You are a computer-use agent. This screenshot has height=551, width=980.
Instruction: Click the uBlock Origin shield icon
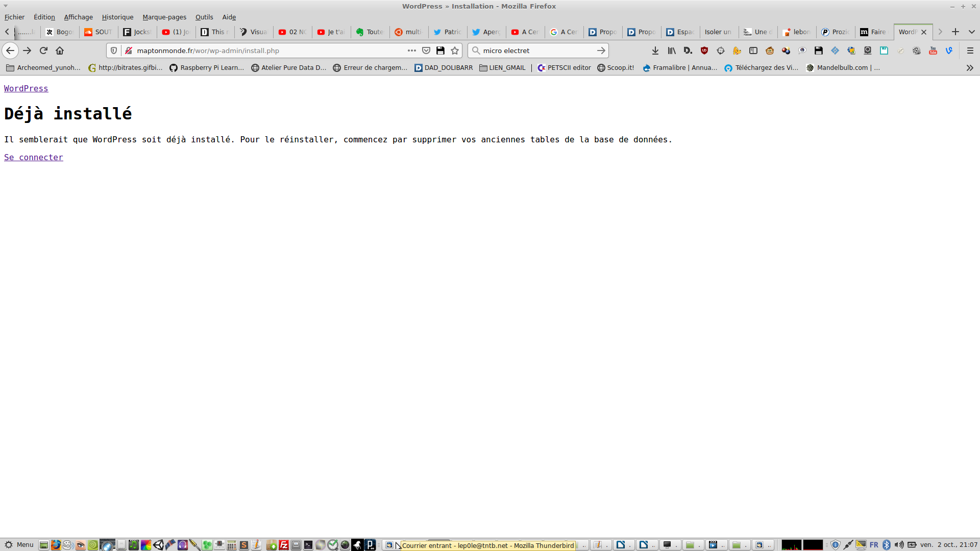tap(704, 51)
